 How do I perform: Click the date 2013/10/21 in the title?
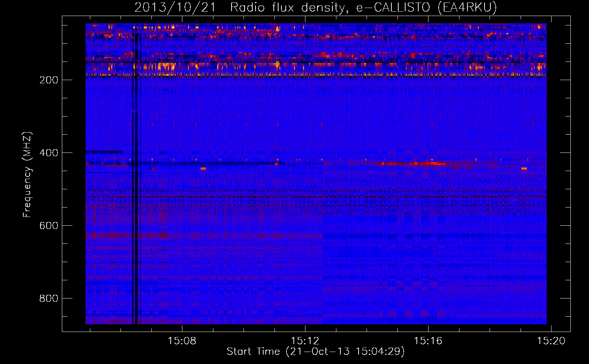pos(175,7)
